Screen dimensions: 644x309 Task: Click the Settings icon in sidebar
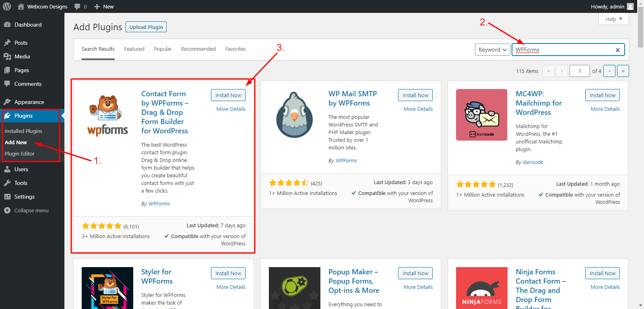tap(7, 197)
